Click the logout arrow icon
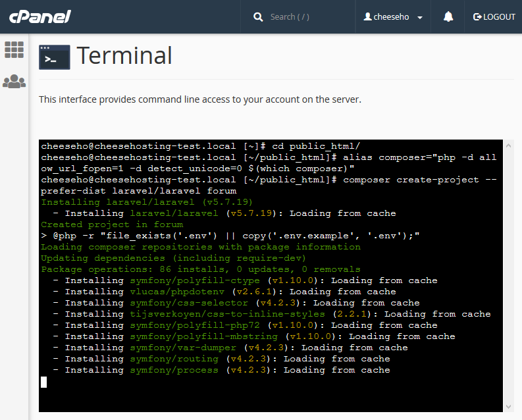 coord(477,17)
